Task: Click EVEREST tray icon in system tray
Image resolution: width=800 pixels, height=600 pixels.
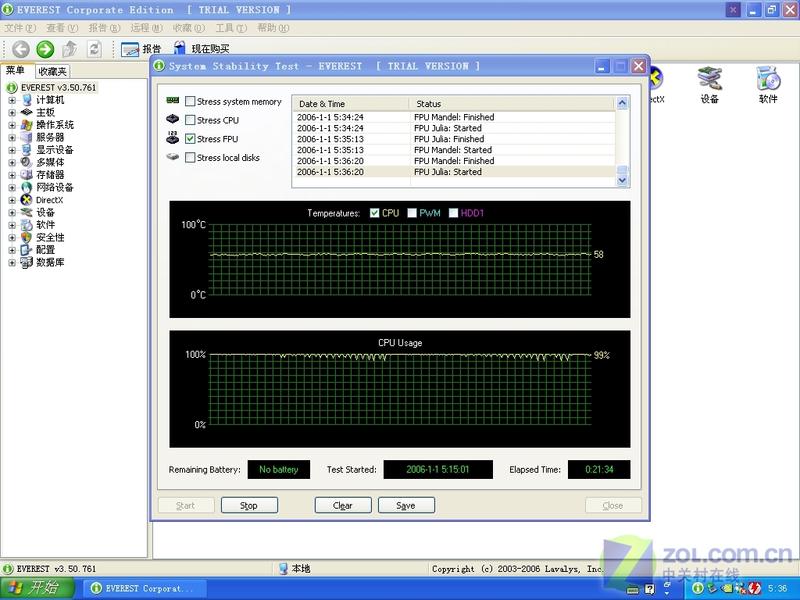Action: [x=698, y=588]
